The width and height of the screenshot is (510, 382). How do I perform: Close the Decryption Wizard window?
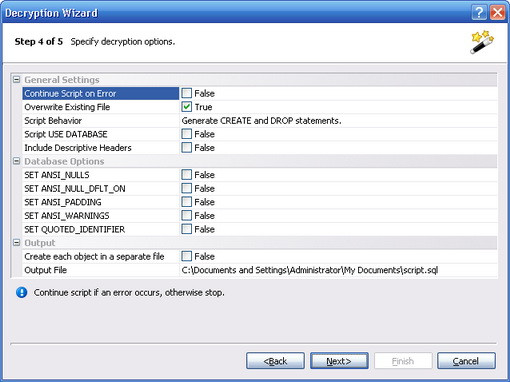pos(497,13)
